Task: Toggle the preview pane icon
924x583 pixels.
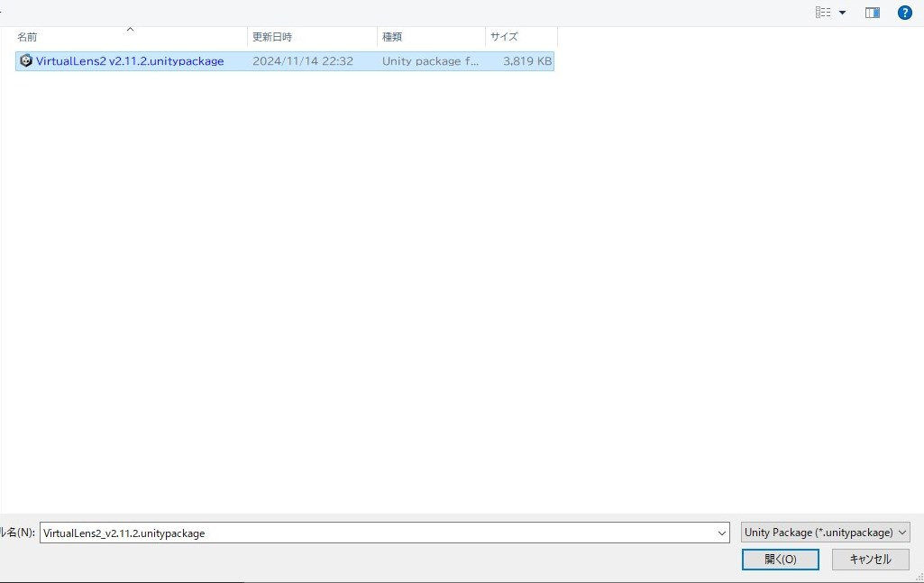Action: (x=872, y=13)
